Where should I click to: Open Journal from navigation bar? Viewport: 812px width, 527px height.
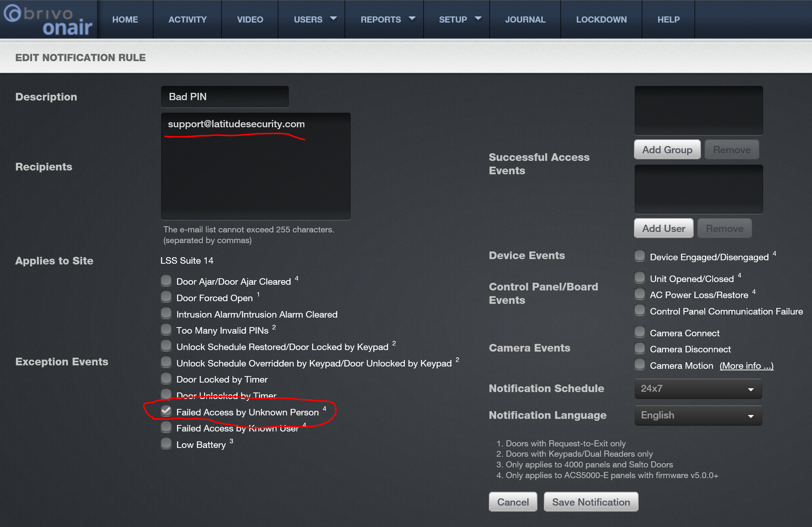[525, 19]
